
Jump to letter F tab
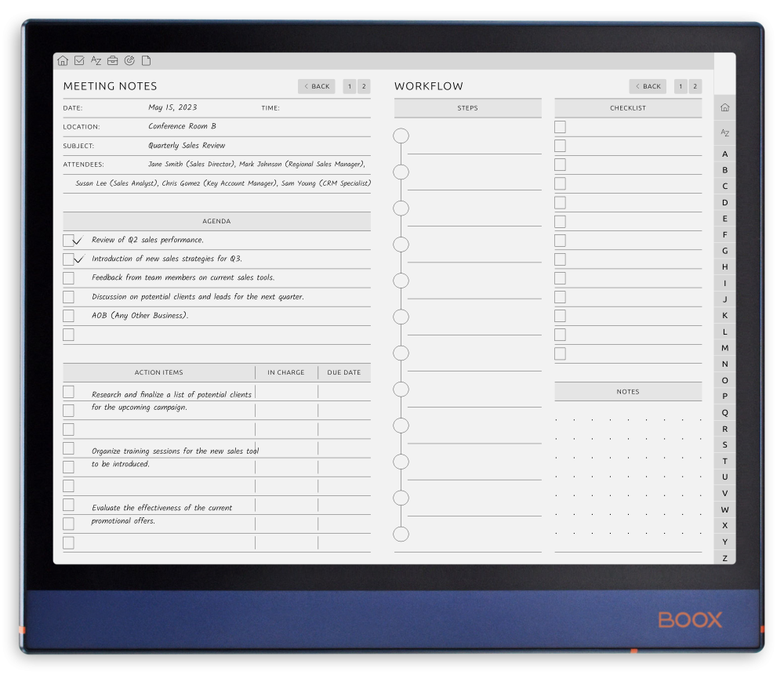(725, 234)
